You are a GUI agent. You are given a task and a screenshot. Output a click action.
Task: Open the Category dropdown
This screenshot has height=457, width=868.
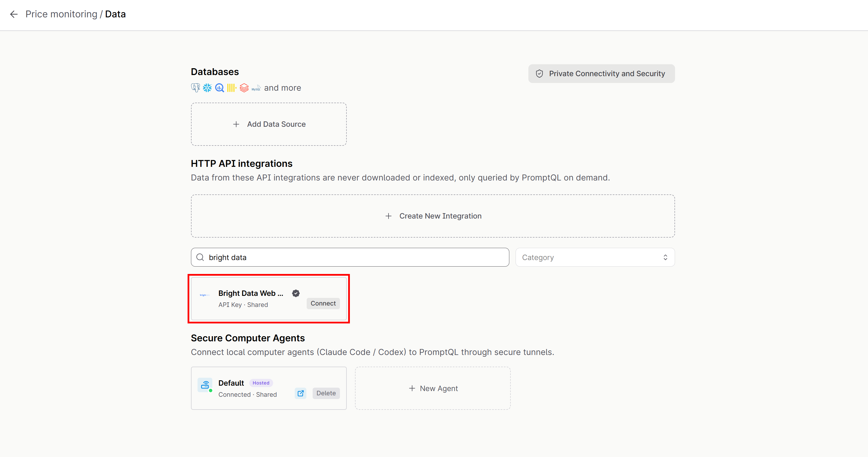pos(595,257)
